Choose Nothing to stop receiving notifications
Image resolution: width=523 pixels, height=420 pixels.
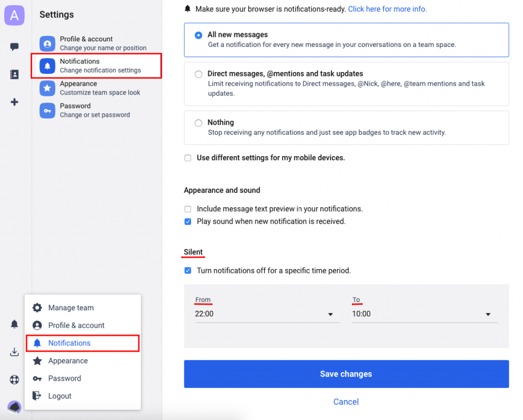click(198, 122)
